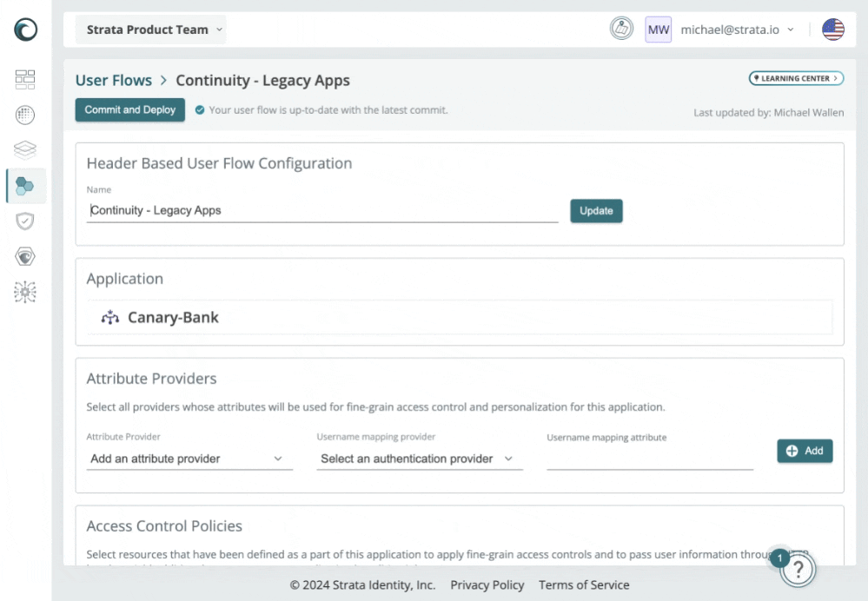
Task: Open the shield checkmark sidebar icon
Action: click(x=25, y=221)
